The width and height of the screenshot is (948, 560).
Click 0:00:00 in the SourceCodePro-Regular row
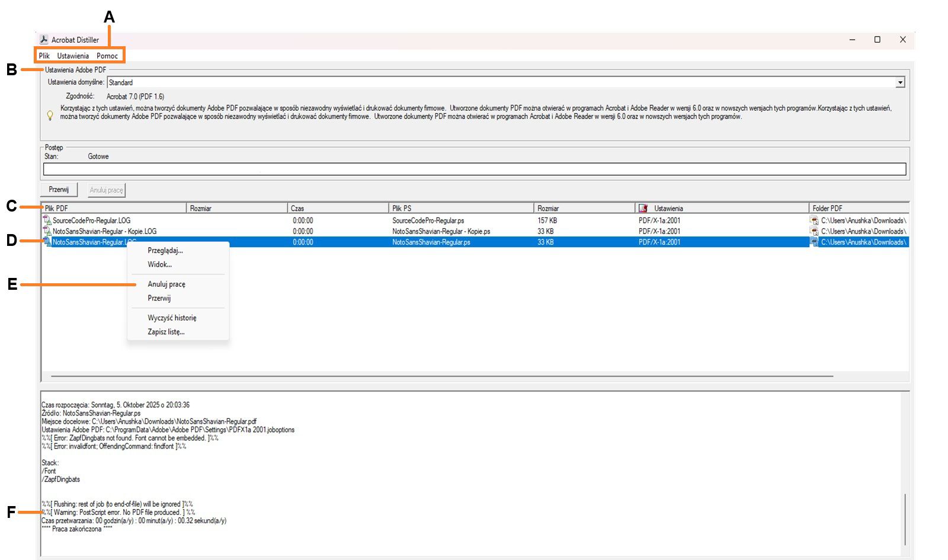[303, 220]
